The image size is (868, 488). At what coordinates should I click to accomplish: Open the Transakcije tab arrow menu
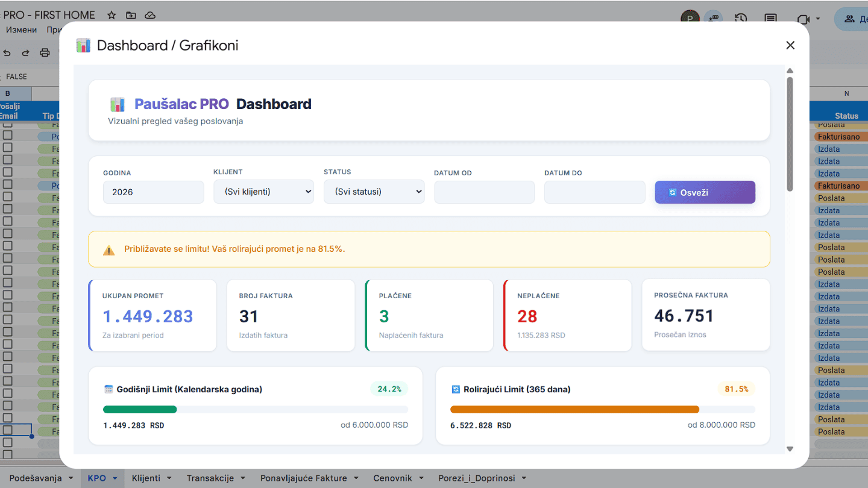(x=242, y=478)
